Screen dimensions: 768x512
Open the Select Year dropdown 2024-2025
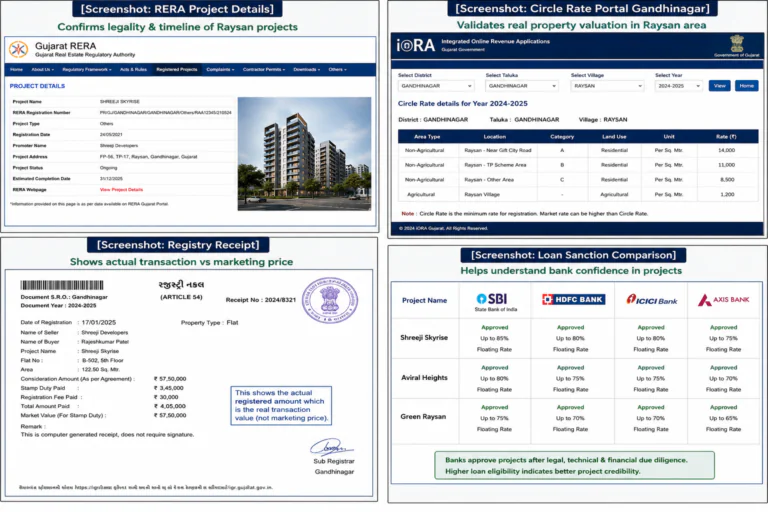pyautogui.click(x=678, y=86)
